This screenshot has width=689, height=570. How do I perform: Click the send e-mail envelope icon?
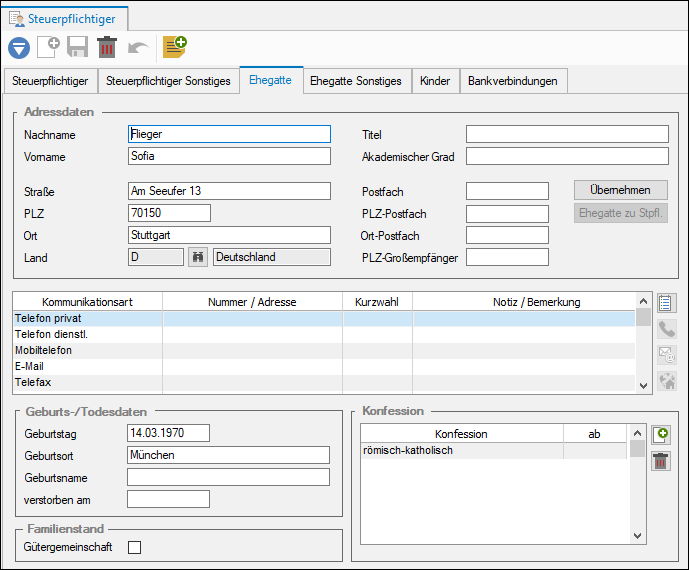coord(666,355)
